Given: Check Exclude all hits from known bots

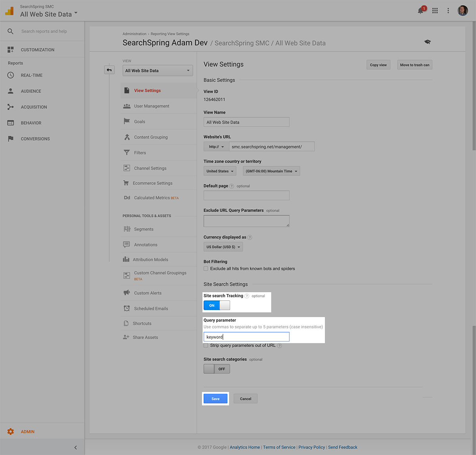Looking at the screenshot, I should (x=206, y=269).
